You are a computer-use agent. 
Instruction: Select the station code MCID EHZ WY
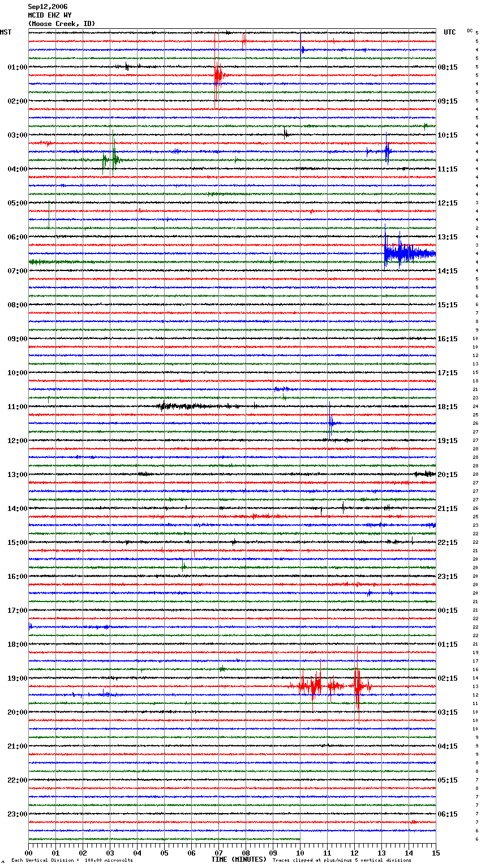pyautogui.click(x=50, y=16)
